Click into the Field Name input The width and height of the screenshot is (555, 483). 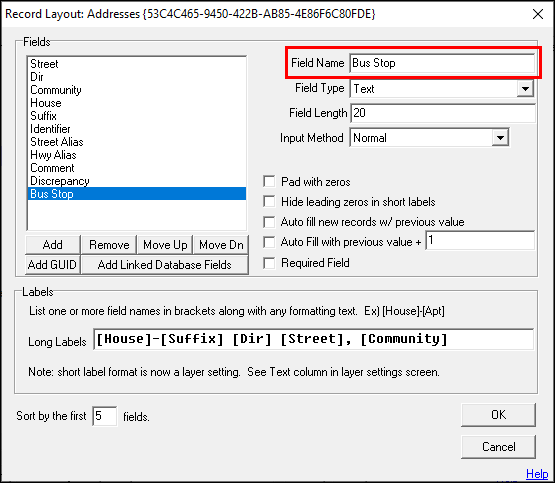[442, 63]
